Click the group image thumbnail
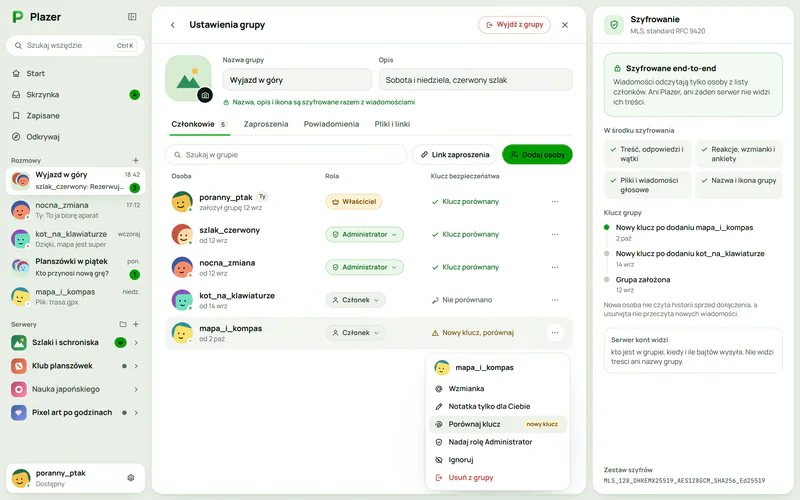 188,78
